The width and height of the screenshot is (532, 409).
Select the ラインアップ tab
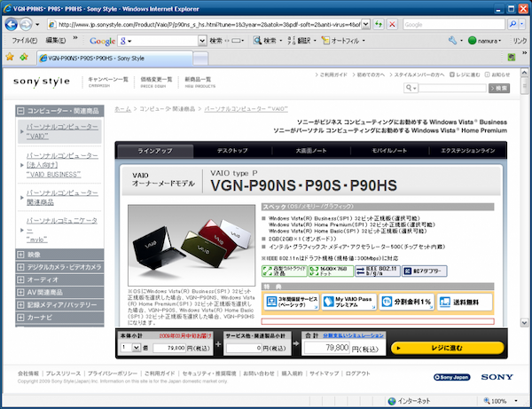(154, 151)
